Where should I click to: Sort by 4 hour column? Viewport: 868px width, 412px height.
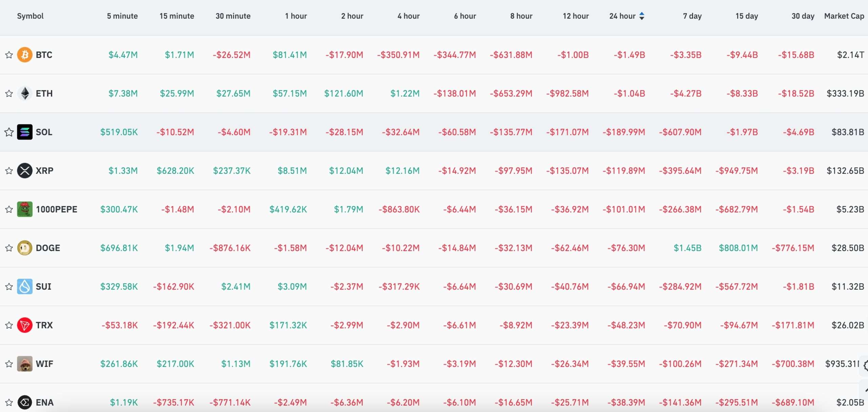408,16
